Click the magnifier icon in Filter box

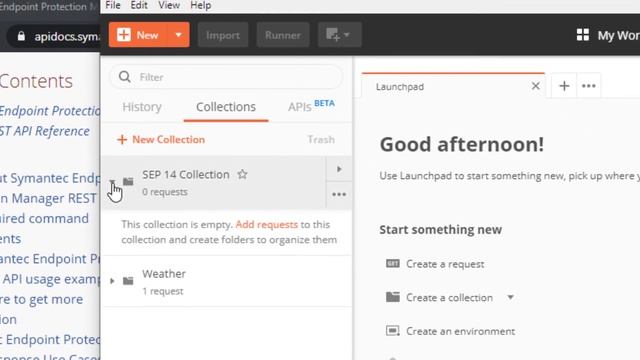coord(124,77)
